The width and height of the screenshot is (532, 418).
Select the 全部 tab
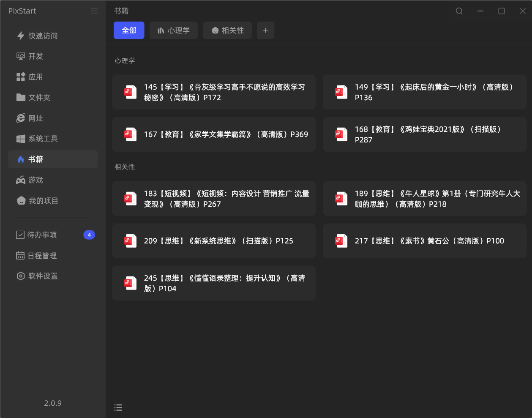[x=129, y=30]
